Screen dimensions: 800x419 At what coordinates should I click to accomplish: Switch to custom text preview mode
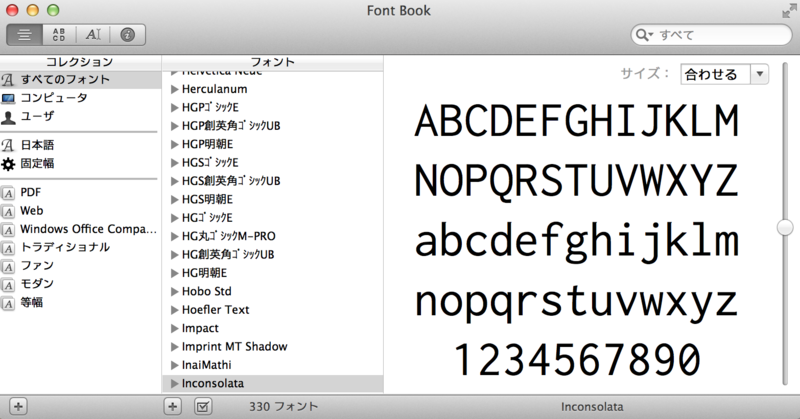pos(93,35)
